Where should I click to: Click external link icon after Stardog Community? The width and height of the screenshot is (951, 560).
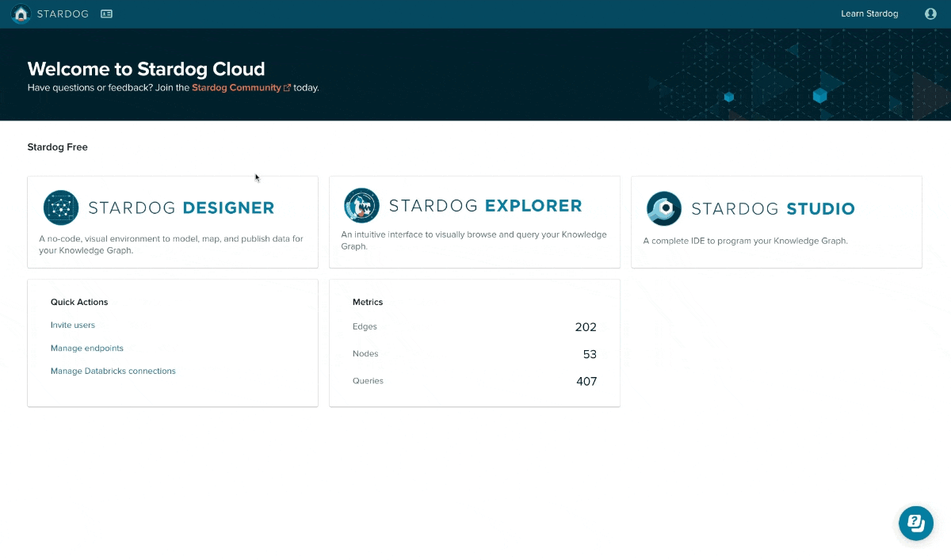[x=287, y=88]
